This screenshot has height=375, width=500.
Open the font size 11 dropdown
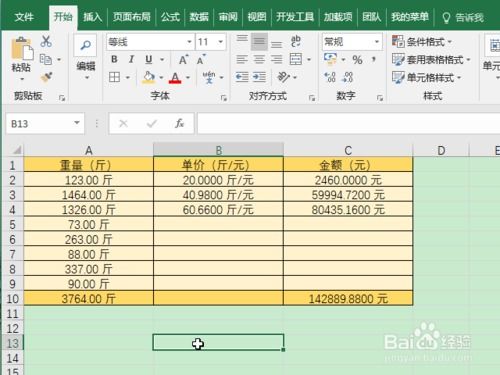click(220, 42)
